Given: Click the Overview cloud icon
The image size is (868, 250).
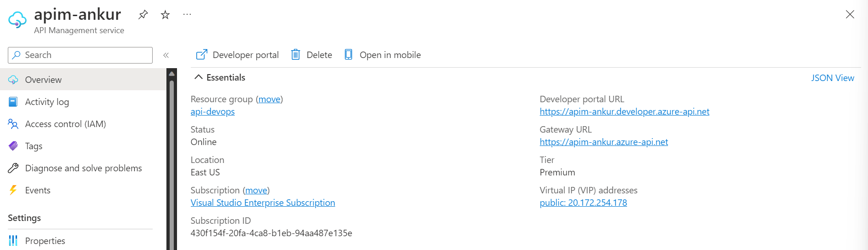Looking at the screenshot, I should 13,80.
